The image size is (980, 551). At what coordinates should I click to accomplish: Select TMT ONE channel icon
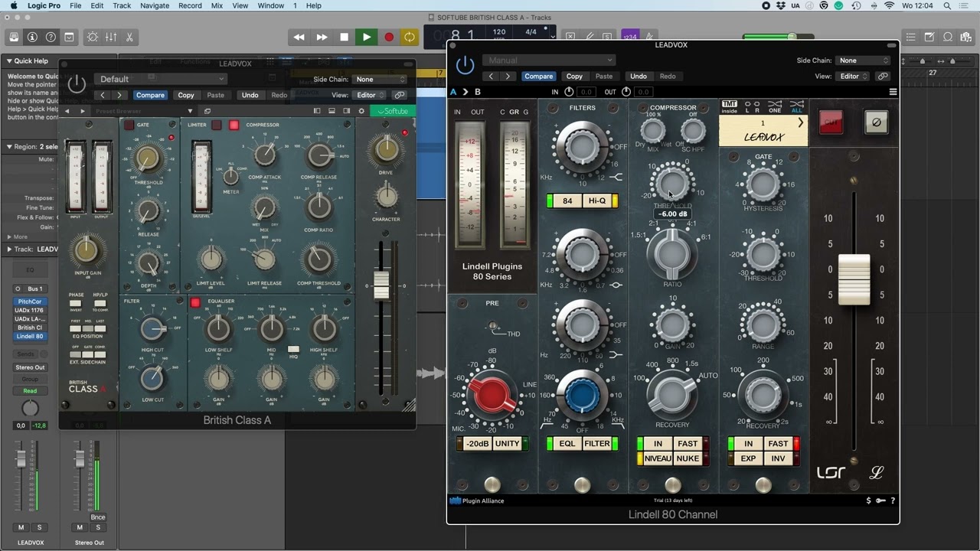point(775,107)
